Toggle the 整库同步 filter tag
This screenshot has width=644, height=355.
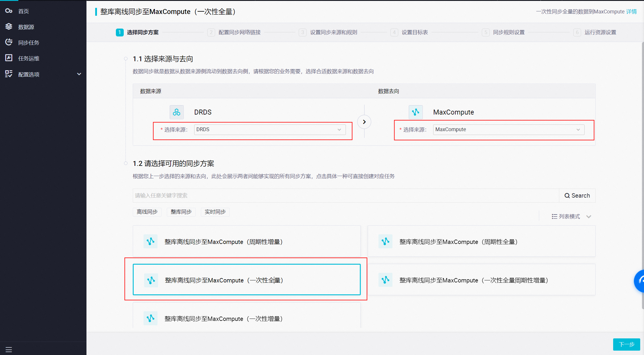coord(181,212)
